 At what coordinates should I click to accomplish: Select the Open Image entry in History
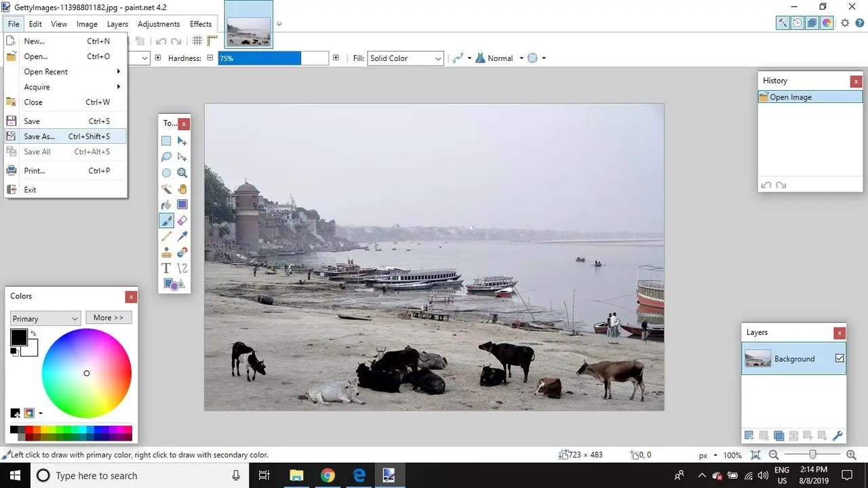[791, 97]
